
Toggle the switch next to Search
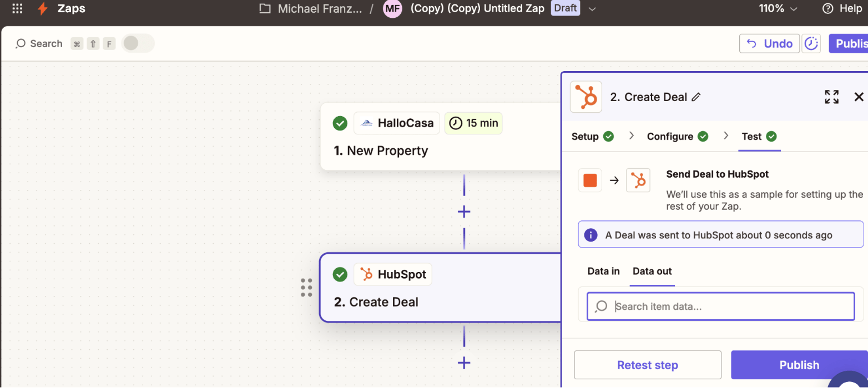point(138,43)
